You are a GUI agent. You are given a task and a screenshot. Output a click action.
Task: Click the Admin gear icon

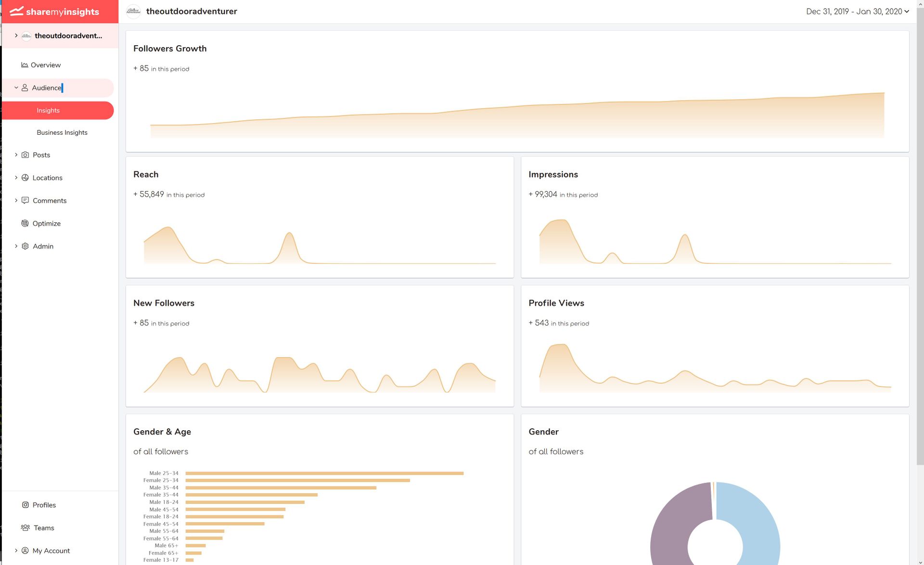(25, 246)
